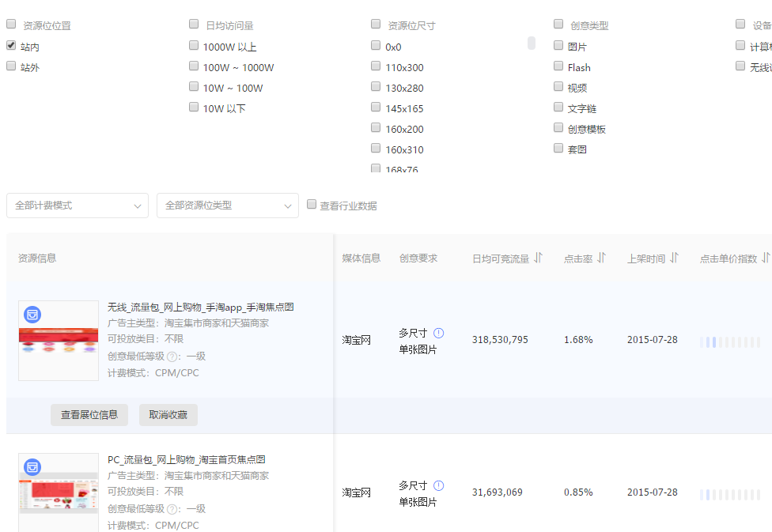This screenshot has width=772, height=532.
Task: Toggle the 资源位尺寸 header checkbox
Action: pyautogui.click(x=376, y=25)
